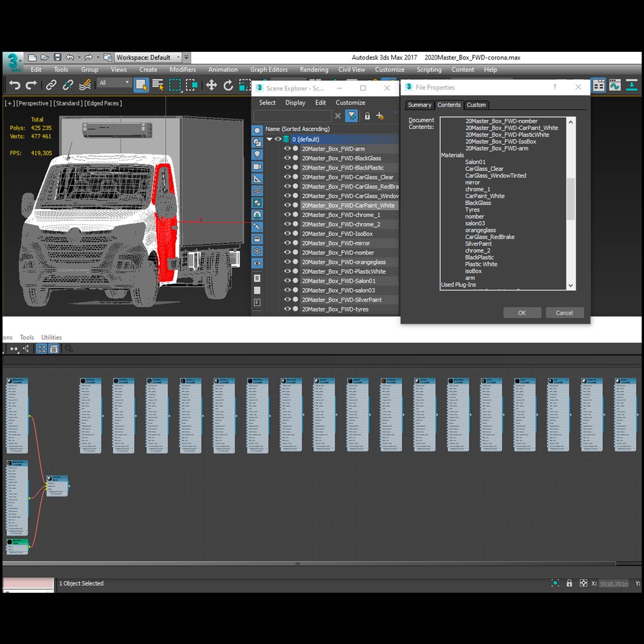The height and width of the screenshot is (644, 644).
Task: Open Select by Name list icon
Action: click(x=157, y=85)
